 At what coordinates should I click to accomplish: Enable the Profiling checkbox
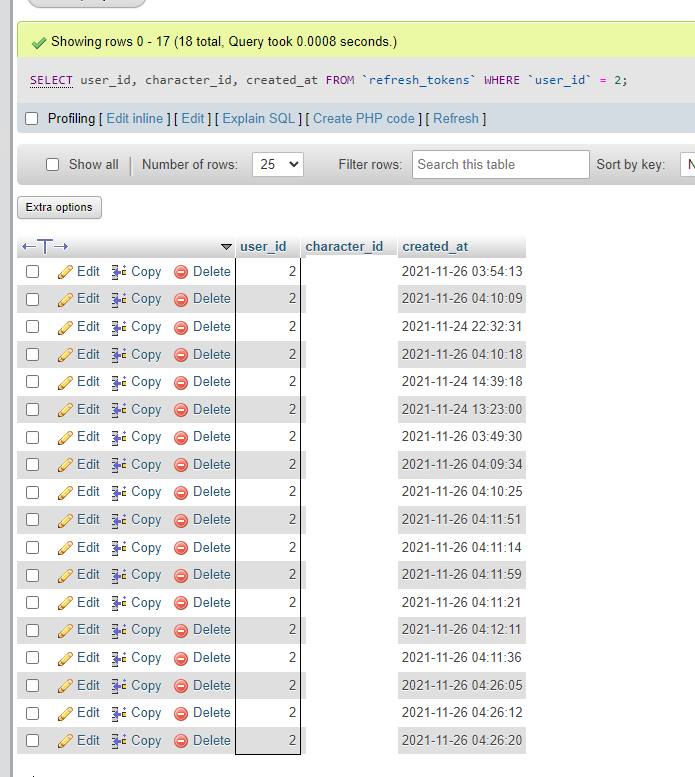(32, 119)
